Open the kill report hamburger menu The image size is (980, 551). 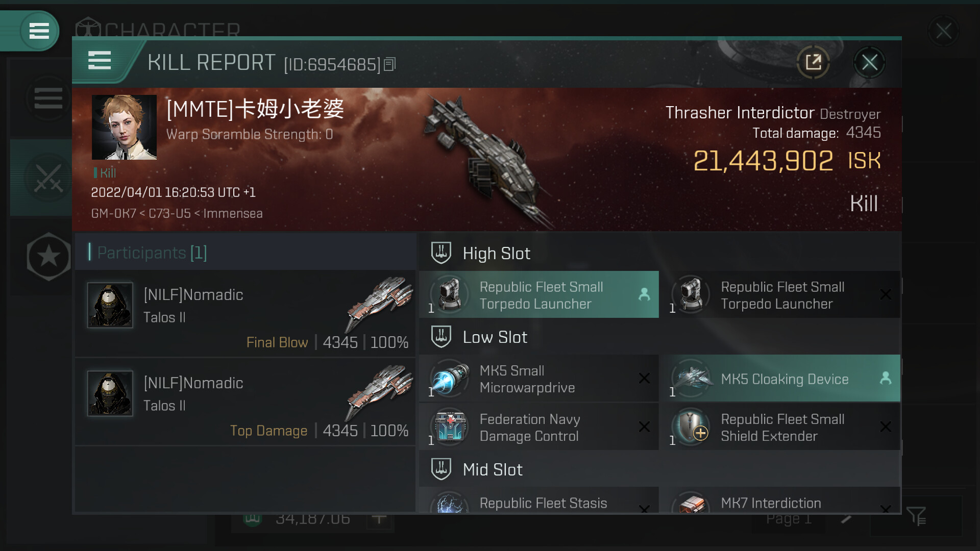pos(100,61)
